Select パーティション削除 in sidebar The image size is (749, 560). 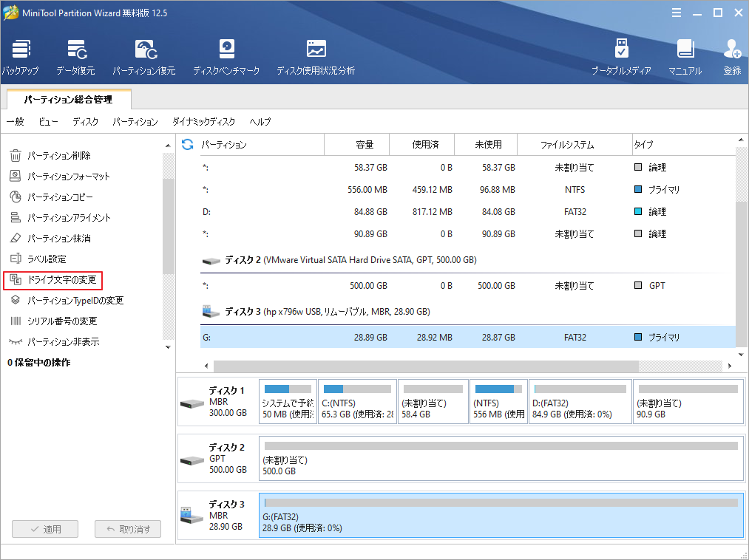coord(59,155)
